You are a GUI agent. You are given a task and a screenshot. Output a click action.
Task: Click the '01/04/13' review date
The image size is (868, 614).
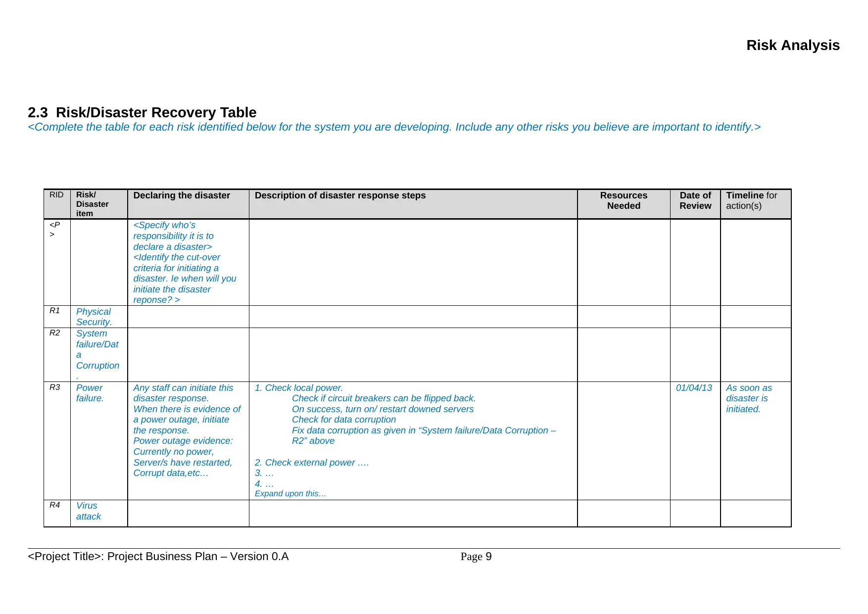(x=694, y=388)
